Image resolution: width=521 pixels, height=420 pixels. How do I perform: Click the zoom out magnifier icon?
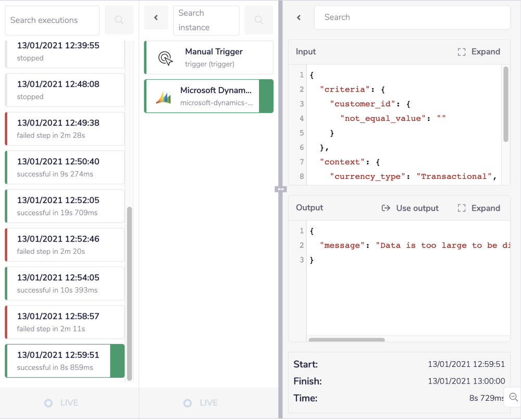[513, 397]
